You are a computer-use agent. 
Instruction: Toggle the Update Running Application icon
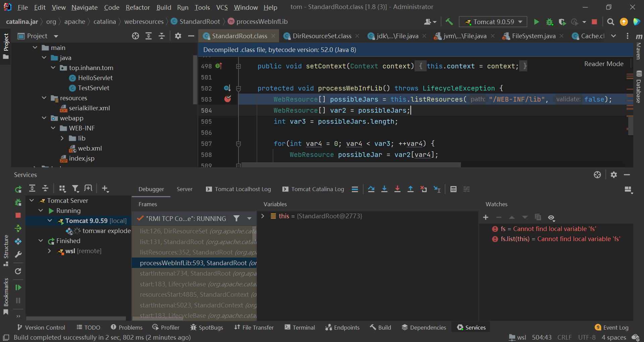pyautogui.click(x=18, y=229)
